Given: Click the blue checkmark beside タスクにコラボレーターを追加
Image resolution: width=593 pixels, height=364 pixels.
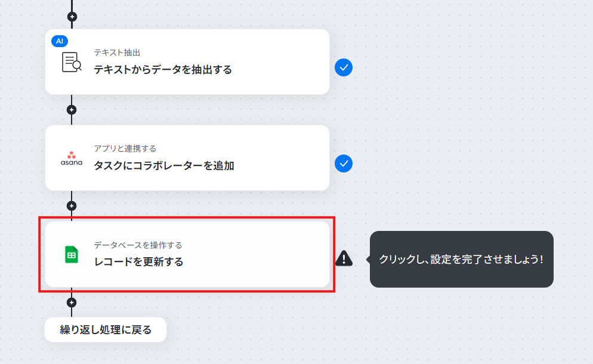Looking at the screenshot, I should coord(344,164).
